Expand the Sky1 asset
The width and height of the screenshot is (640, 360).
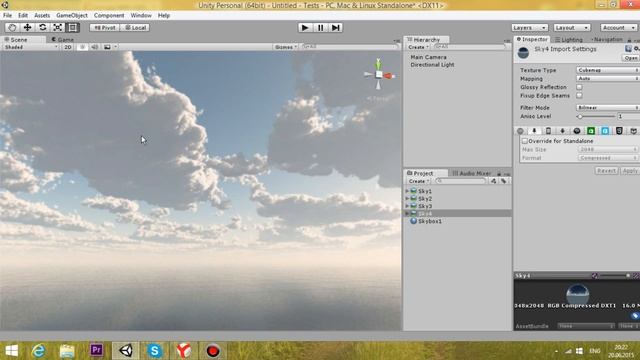point(407,191)
